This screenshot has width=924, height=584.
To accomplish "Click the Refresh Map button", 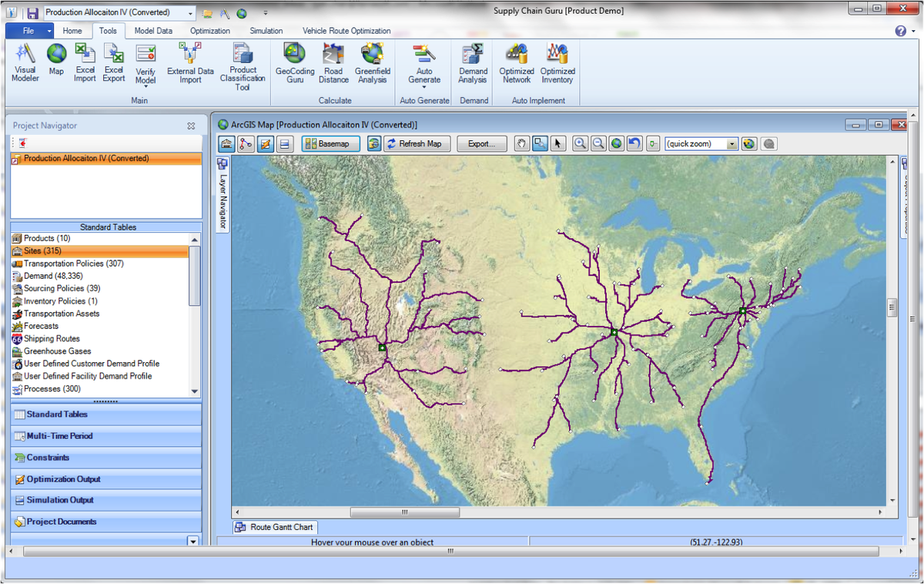I will coord(417,143).
